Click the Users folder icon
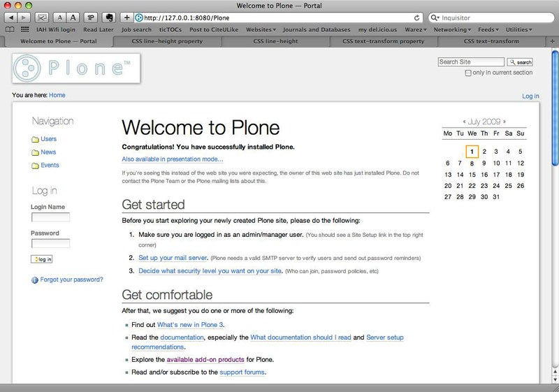 [35, 139]
